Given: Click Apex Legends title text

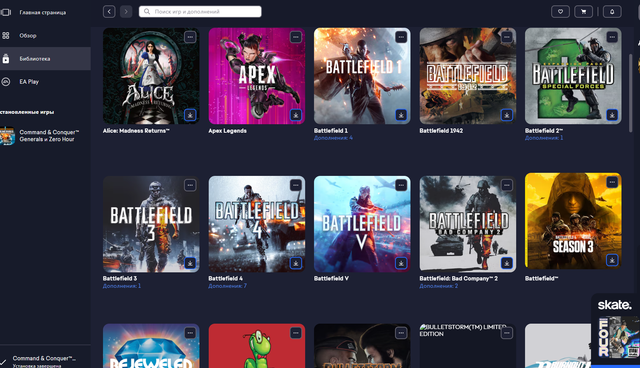Looking at the screenshot, I should tap(227, 131).
